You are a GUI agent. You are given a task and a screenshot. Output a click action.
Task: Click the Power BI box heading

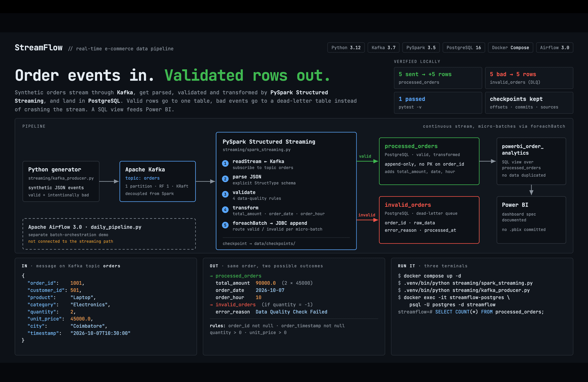click(515, 205)
